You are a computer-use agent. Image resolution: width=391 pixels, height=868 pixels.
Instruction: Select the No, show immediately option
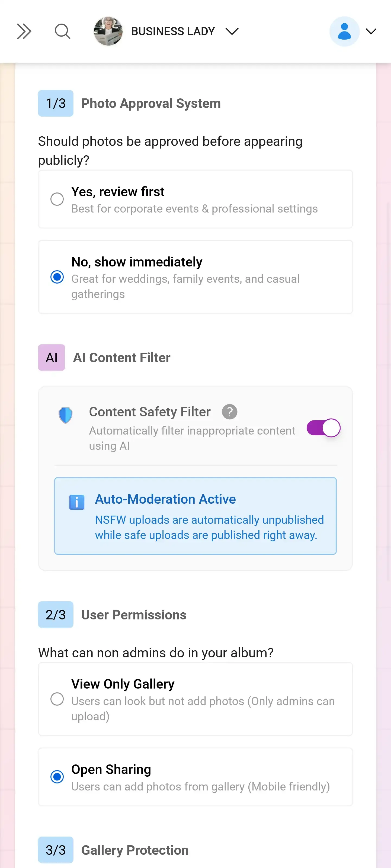pyautogui.click(x=57, y=277)
